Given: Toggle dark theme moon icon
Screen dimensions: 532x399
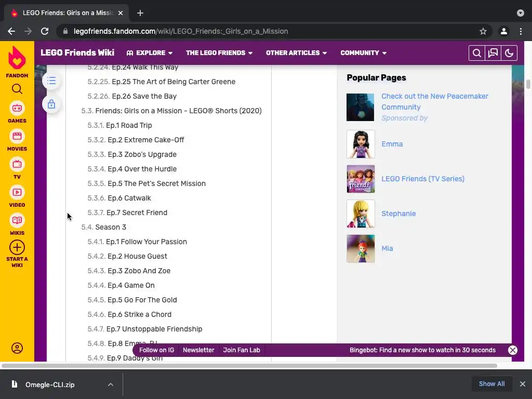Looking at the screenshot, I should 509,53.
